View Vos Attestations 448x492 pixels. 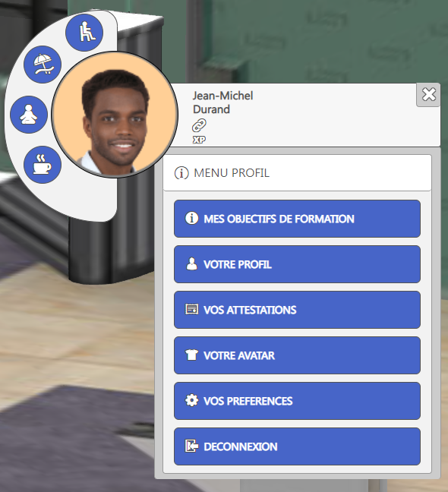[x=297, y=310]
